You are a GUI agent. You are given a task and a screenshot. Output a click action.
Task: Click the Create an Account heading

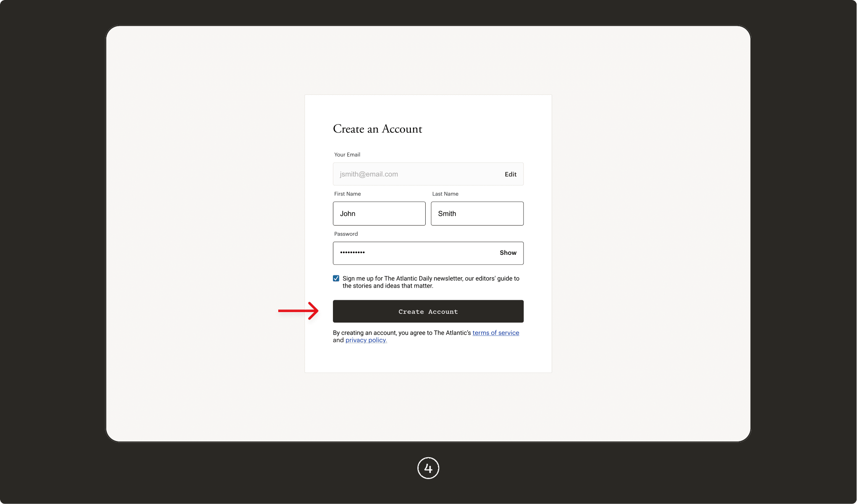point(377,129)
